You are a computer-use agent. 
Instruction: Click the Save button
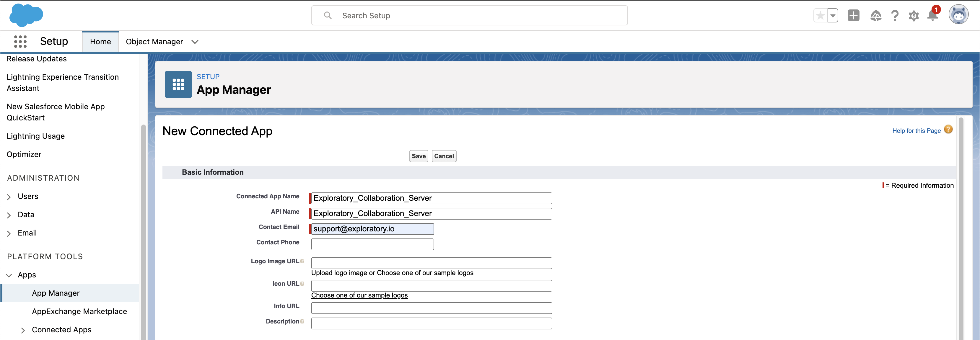419,156
